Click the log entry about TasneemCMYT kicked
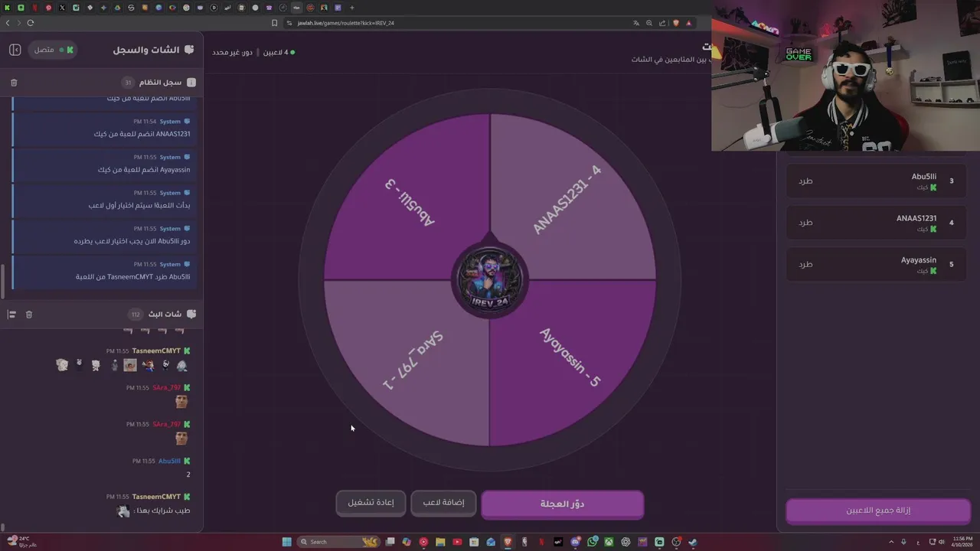 coord(106,271)
